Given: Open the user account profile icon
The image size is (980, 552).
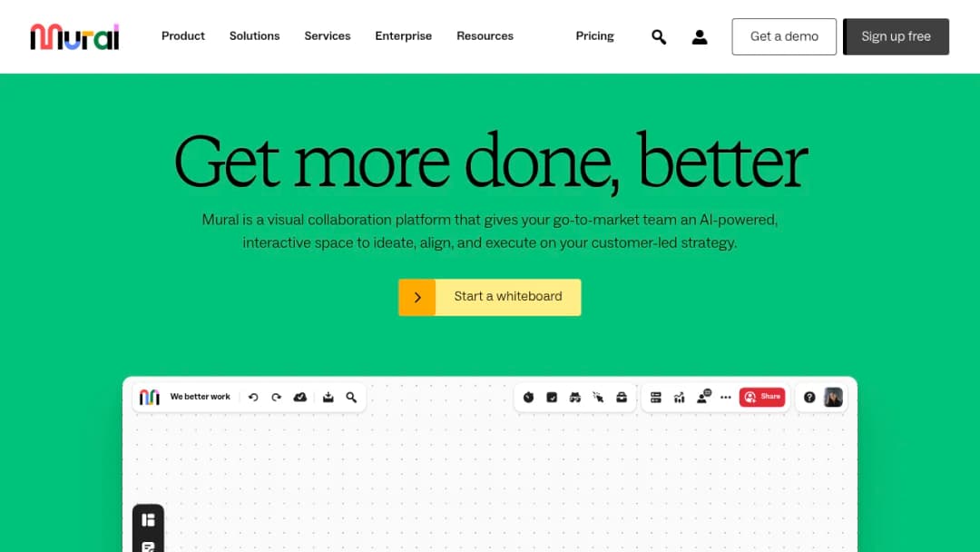Looking at the screenshot, I should [700, 37].
